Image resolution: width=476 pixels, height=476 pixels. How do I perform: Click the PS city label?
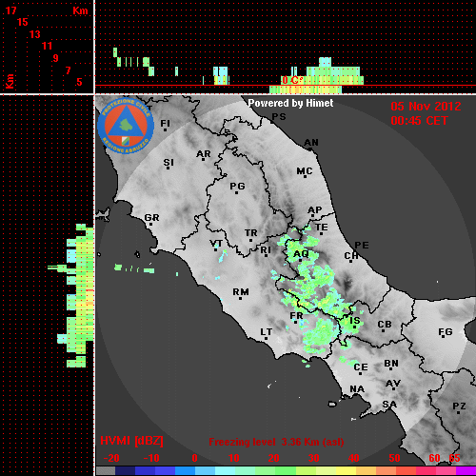279,117
